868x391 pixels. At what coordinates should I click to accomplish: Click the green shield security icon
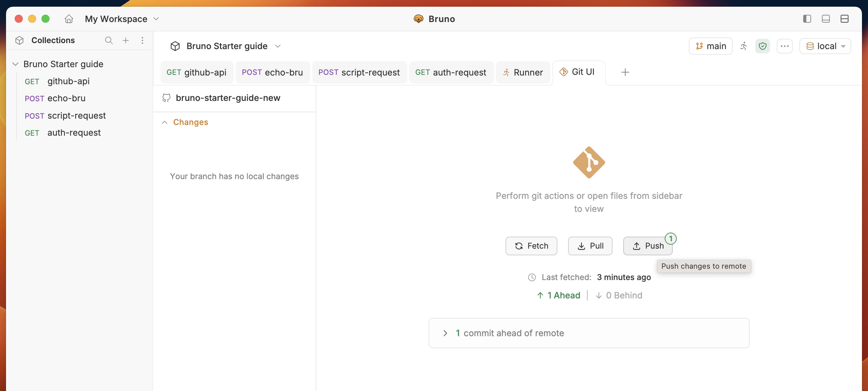(763, 46)
